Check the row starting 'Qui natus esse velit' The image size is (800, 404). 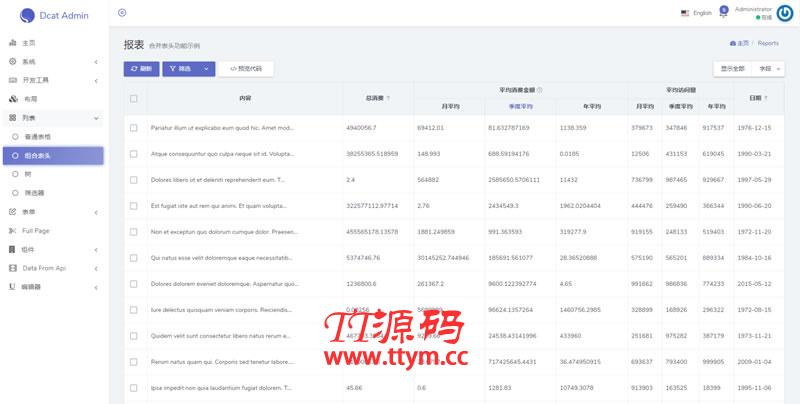coord(134,258)
